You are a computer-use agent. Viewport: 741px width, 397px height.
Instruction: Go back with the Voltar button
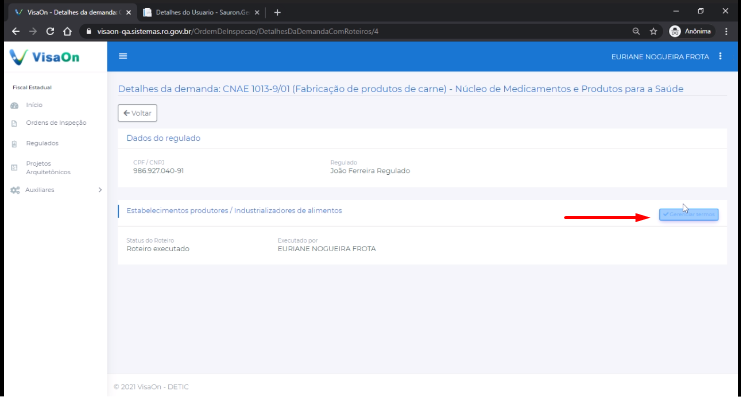(x=137, y=113)
